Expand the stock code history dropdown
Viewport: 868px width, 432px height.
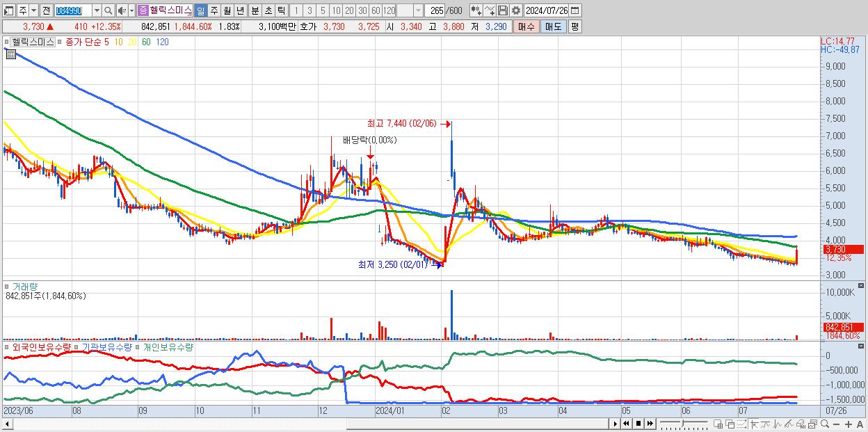(97, 10)
